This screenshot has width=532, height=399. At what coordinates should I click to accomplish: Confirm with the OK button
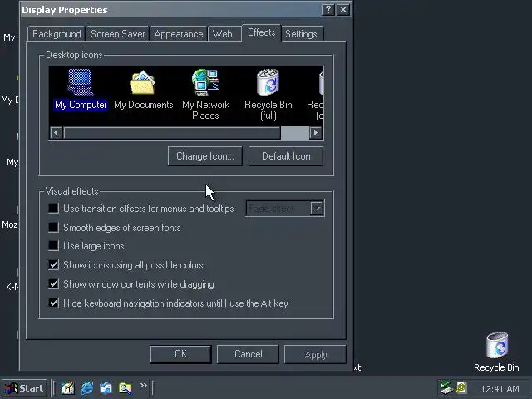(x=180, y=354)
